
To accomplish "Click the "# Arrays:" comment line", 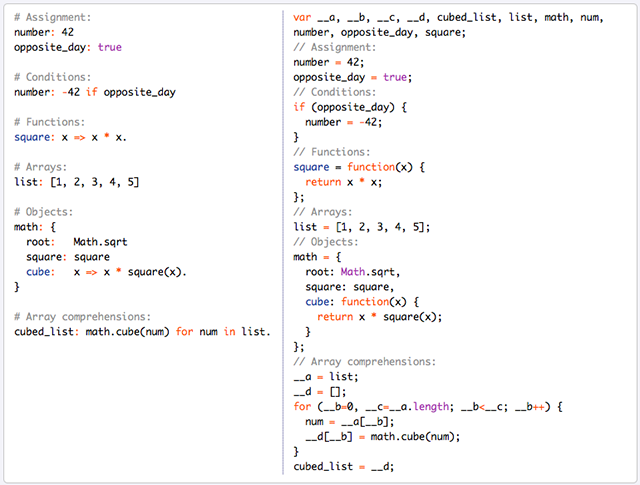I will pyautogui.click(x=40, y=167).
